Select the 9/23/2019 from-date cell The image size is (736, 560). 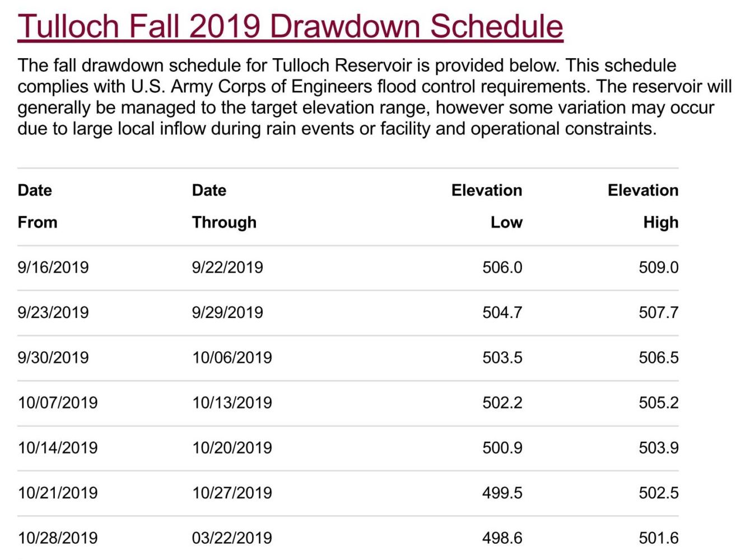[x=53, y=312]
